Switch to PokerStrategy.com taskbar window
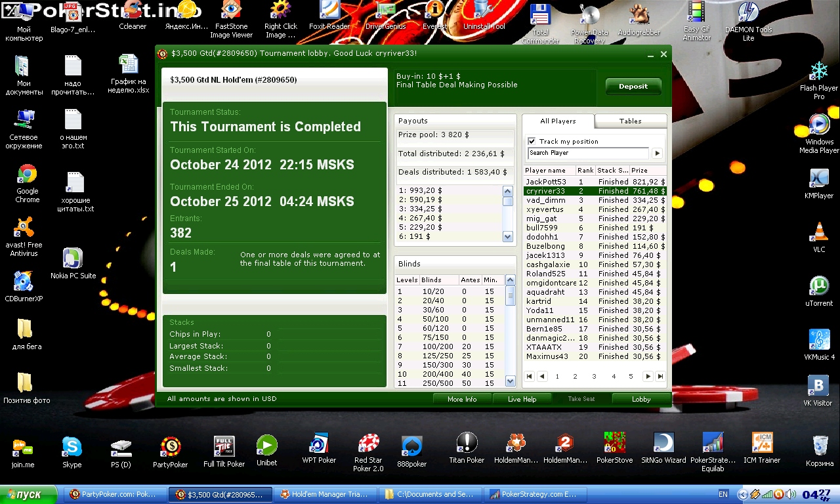 [x=535, y=494]
